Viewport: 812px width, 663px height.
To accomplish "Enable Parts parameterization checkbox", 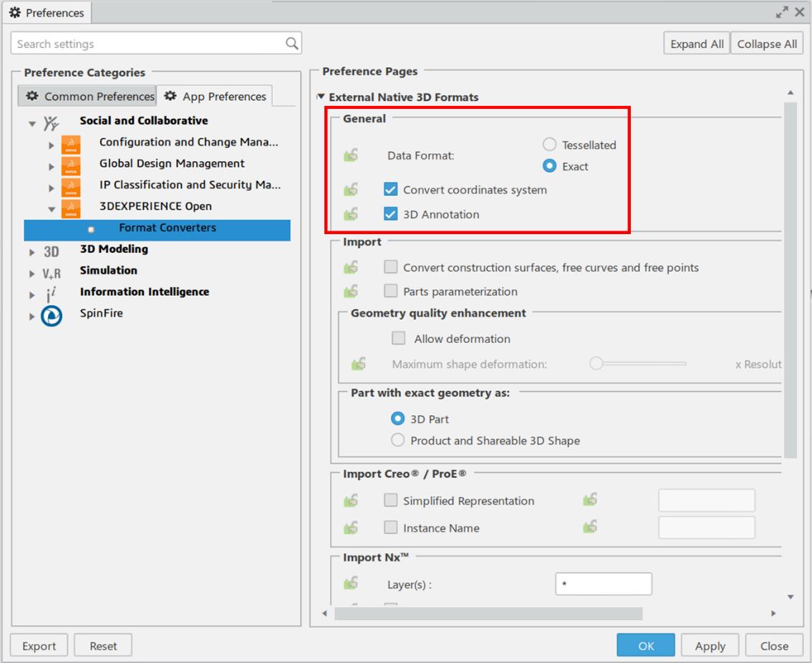I will point(390,291).
